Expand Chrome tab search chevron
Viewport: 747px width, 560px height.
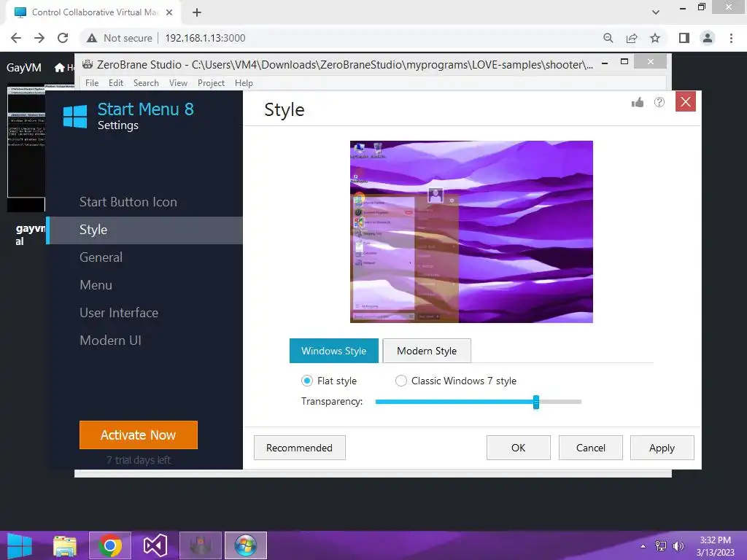pos(656,12)
